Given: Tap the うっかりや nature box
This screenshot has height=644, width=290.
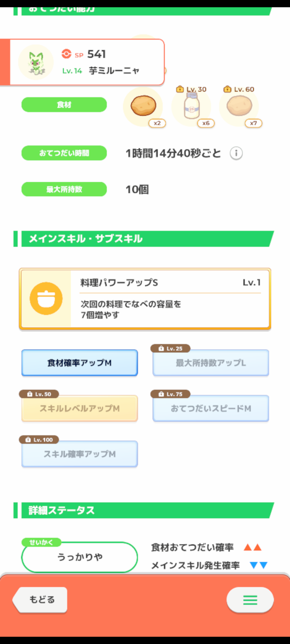Looking at the screenshot, I should tap(80, 557).
